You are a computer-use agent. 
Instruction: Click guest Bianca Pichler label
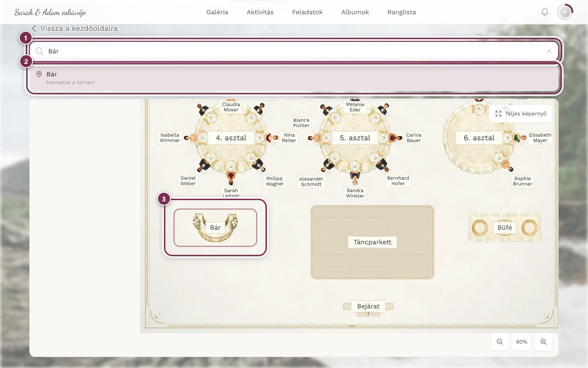point(301,123)
